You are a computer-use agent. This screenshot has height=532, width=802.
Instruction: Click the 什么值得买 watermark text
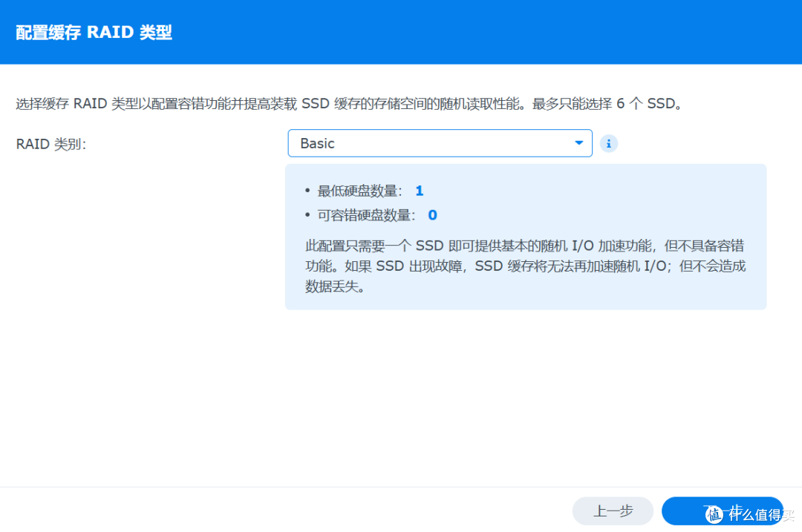click(757, 513)
